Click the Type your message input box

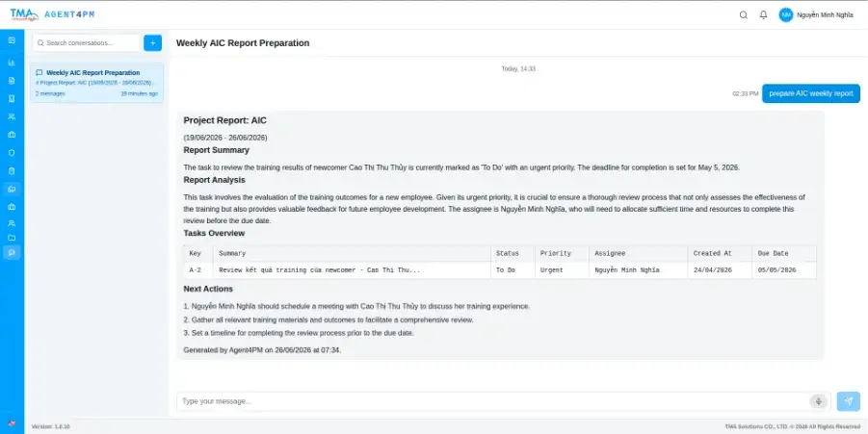point(492,401)
